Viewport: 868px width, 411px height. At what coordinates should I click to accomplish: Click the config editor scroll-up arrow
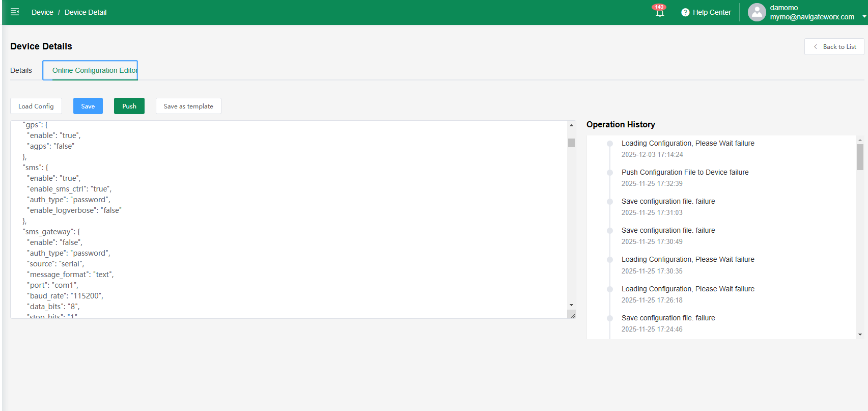tap(571, 125)
